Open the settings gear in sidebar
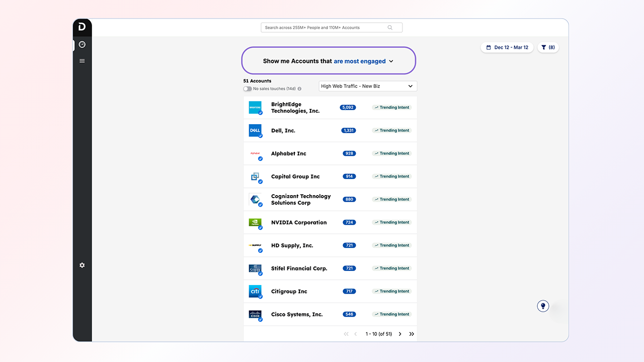Screen dimensions: 644x362 82,265
